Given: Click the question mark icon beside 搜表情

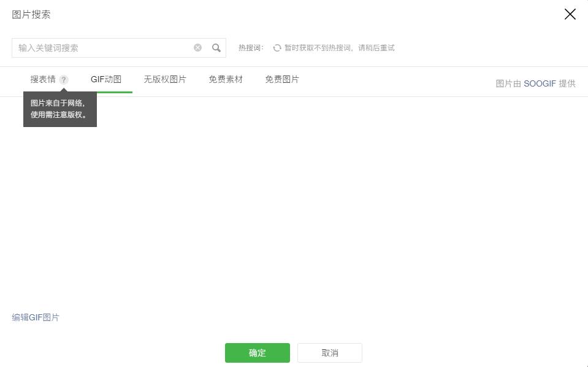Looking at the screenshot, I should [64, 79].
